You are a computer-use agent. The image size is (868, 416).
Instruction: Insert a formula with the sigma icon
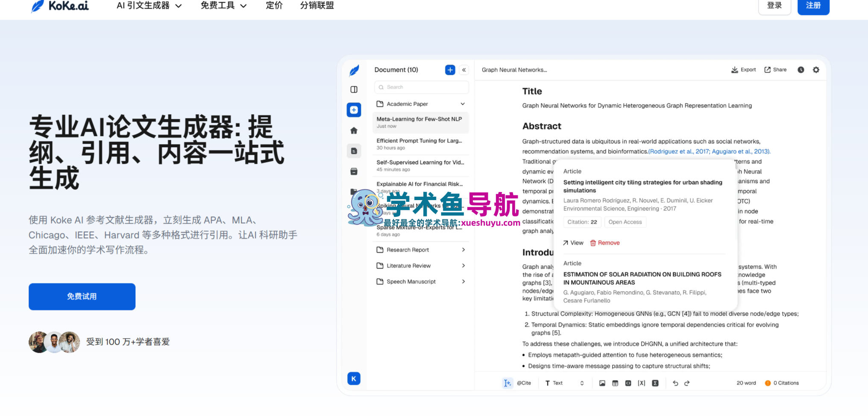pos(655,383)
